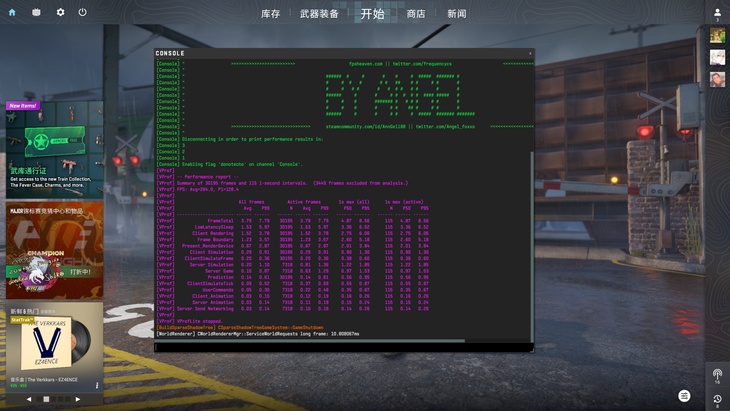Open the settings gear menu
Screen dimensions: 730x411
coord(61,12)
